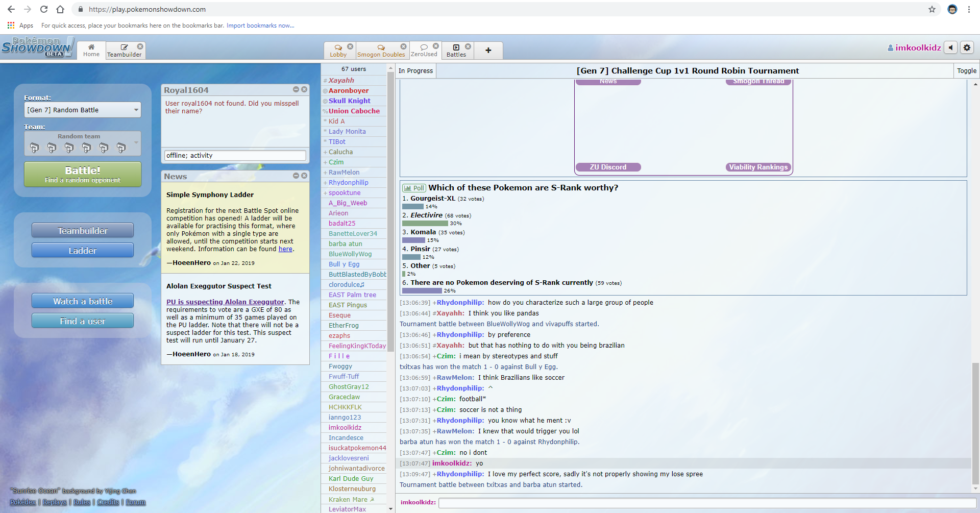This screenshot has width=980, height=513.
Task: Switch to the Smogon Doubles tab
Action: point(381,51)
